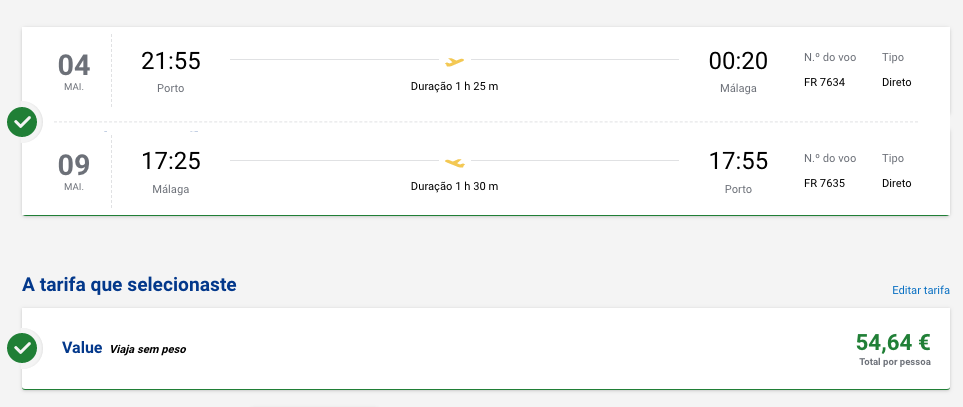This screenshot has height=407, width=963.
Task: Click flight number FR 7634
Action: click(824, 82)
